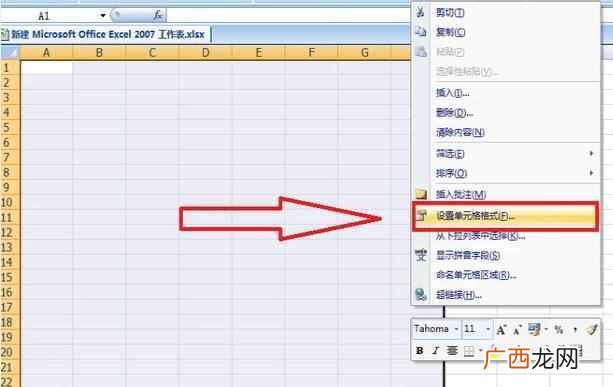
Task: Expand the Accounting Number Format arrow
Action: 546,330
